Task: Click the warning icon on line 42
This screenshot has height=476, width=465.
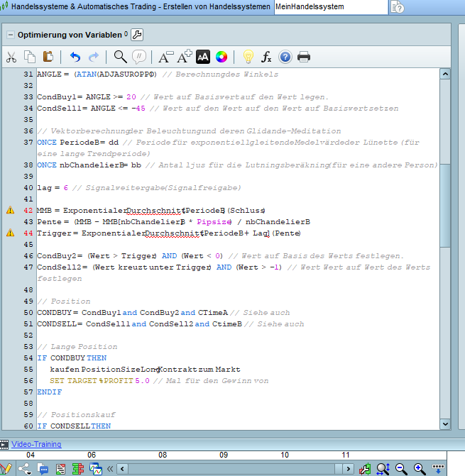Action: (x=10, y=211)
